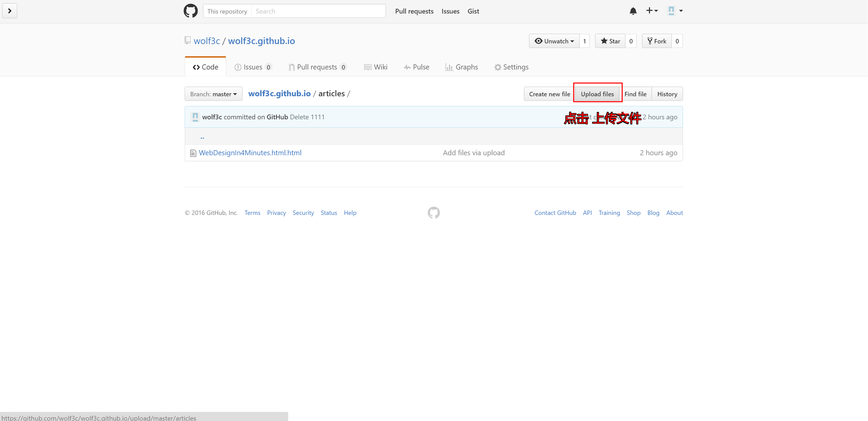The image size is (868, 421).
Task: Open the notifications bell icon
Action: 633,11
